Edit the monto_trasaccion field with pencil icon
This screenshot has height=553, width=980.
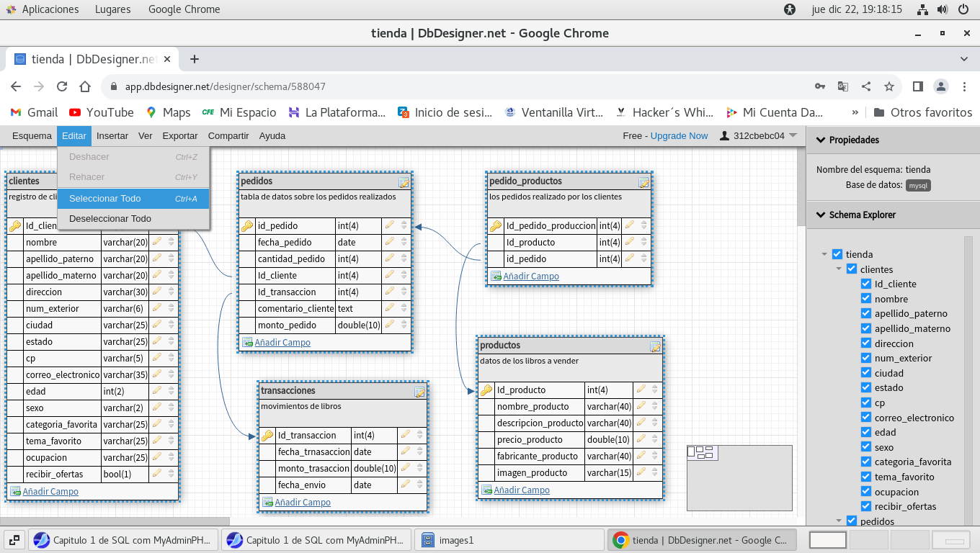coord(406,468)
